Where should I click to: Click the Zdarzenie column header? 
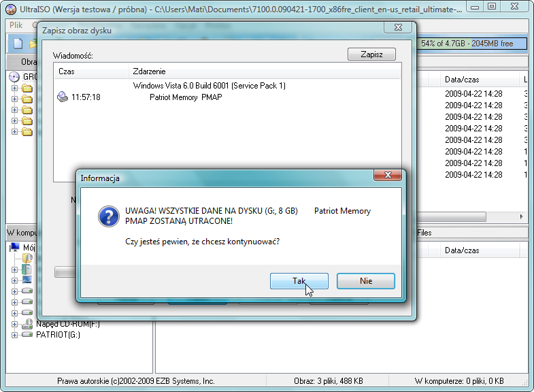(265, 71)
